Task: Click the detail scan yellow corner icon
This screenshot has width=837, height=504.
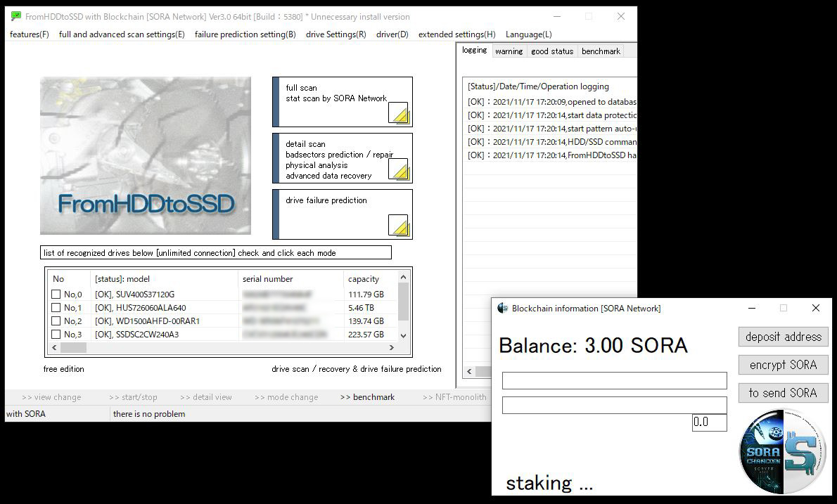Action: [x=398, y=169]
